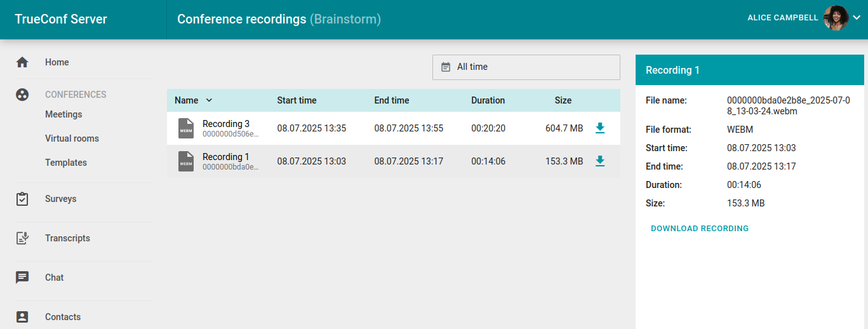Image resolution: width=868 pixels, height=329 pixels.
Task: Click the Conferences film-reel icon
Action: 22,95
